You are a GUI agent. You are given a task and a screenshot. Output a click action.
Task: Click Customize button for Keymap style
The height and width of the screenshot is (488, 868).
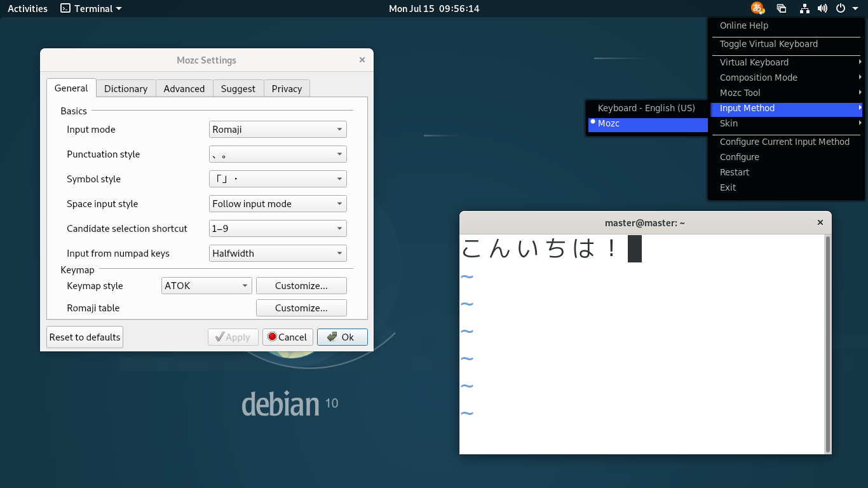tap(301, 286)
